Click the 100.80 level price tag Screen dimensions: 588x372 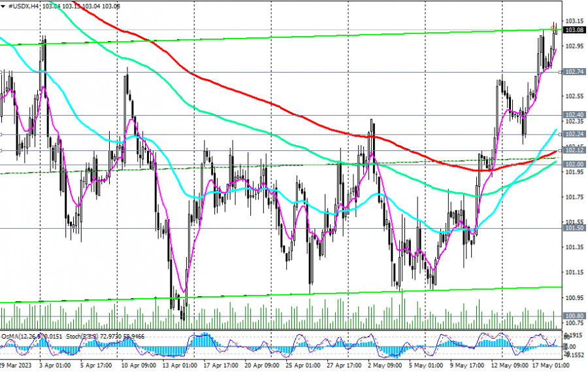click(x=574, y=316)
